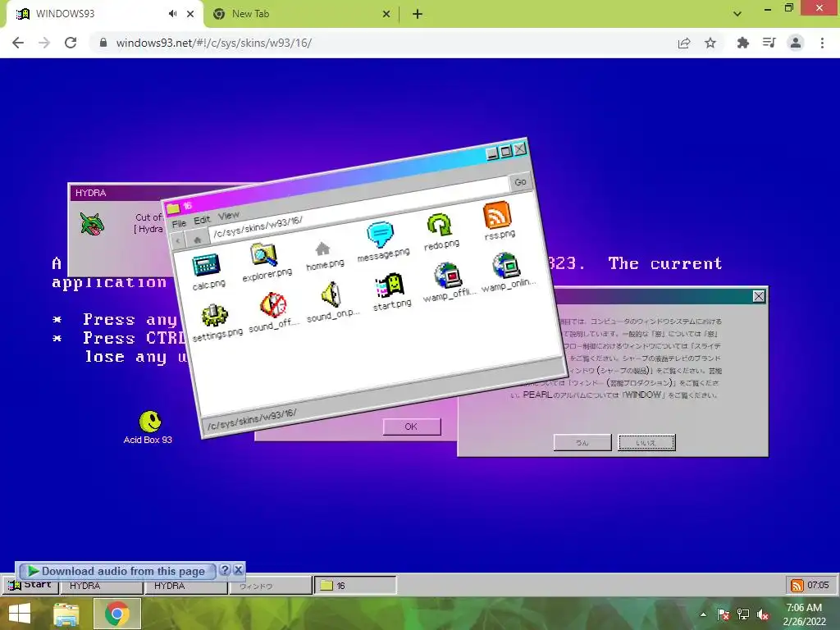Maximize the explorer window
The width and height of the screenshot is (840, 630).
tap(505, 152)
